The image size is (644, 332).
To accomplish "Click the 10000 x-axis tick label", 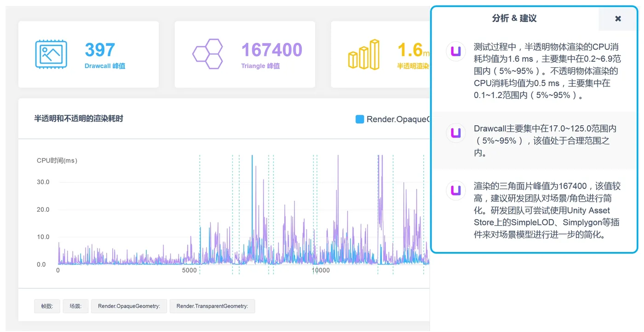I will [321, 270].
